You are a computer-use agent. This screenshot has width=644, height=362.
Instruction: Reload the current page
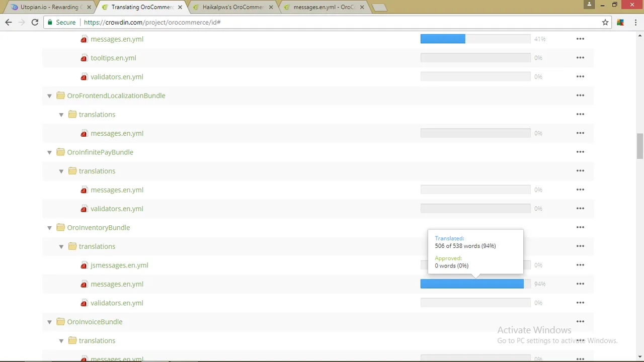pyautogui.click(x=35, y=22)
